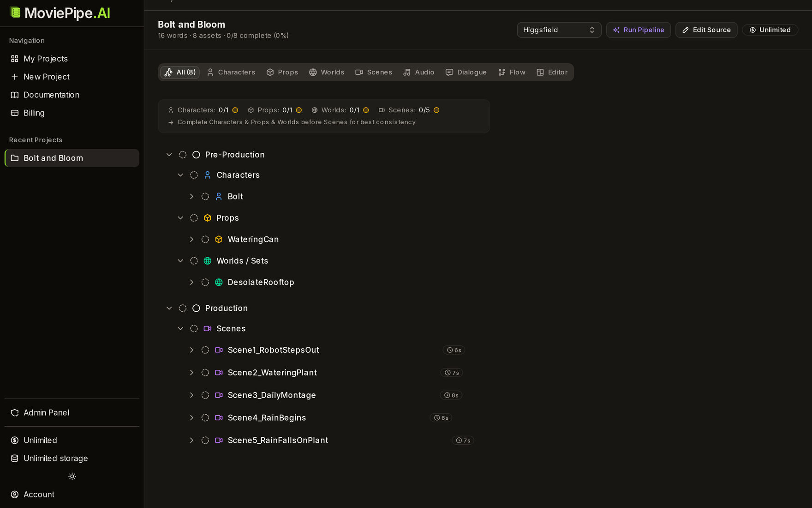Click the Account user icon in sidebar

(x=15, y=494)
